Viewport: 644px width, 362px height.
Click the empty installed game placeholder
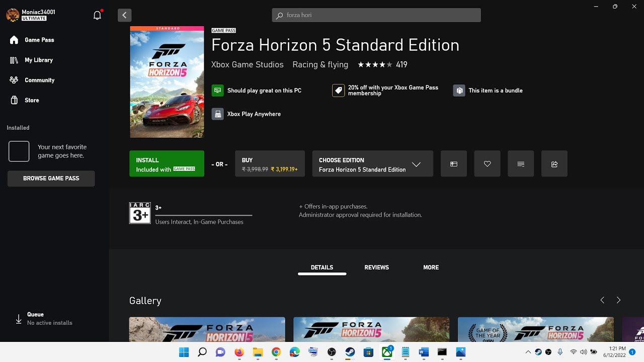19,151
